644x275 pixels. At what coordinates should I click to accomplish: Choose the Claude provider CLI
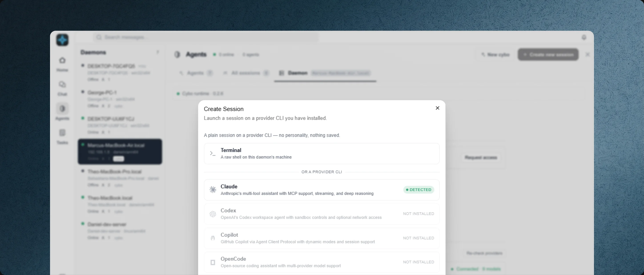(322, 190)
